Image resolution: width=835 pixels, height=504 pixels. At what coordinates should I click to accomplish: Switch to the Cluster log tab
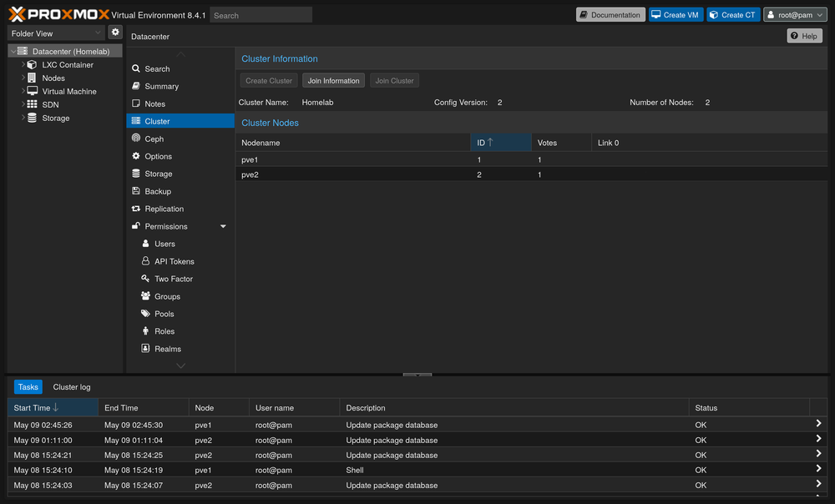72,387
